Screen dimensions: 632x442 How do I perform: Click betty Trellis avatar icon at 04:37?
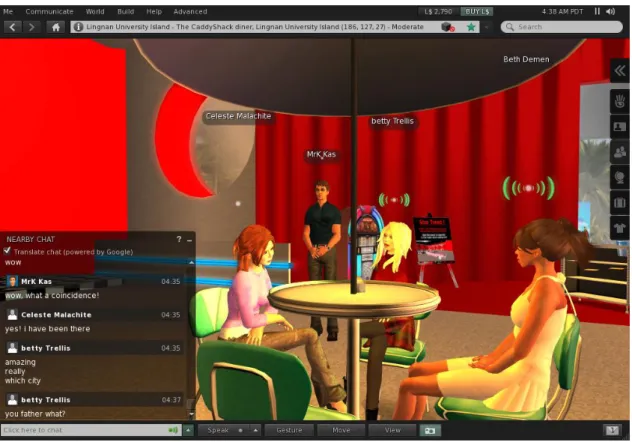pos(12,399)
